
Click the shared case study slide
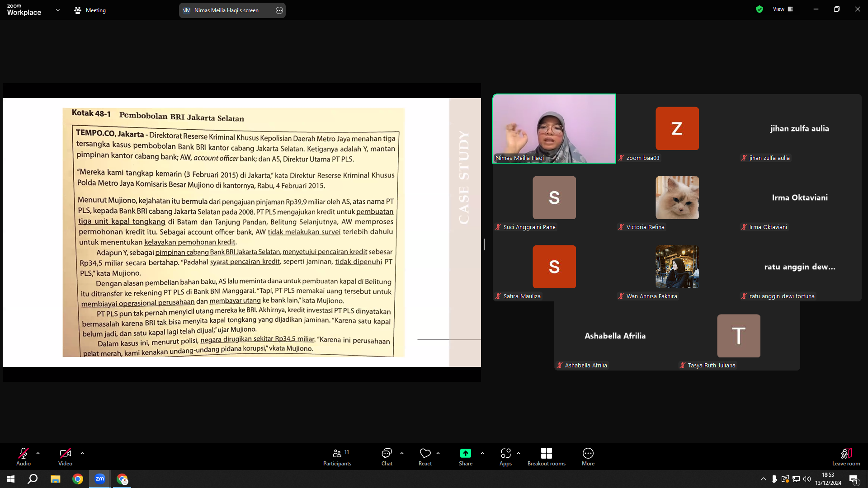[x=242, y=232]
